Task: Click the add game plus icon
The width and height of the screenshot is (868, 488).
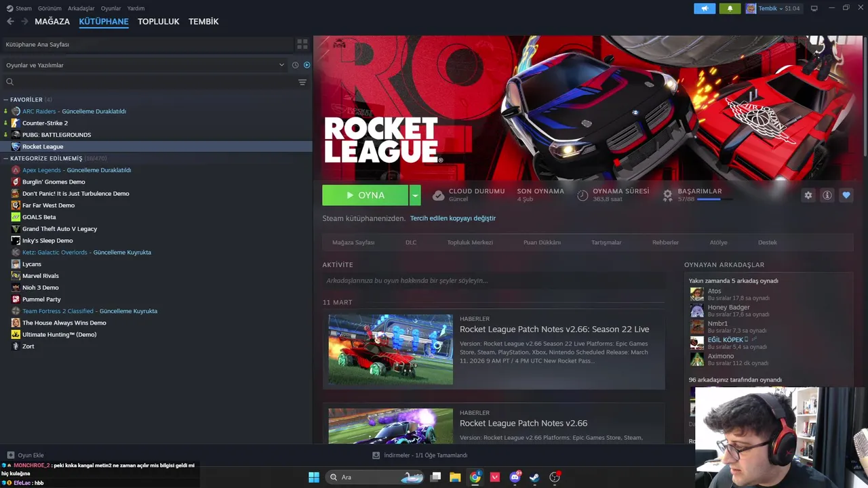Action: click(10, 455)
